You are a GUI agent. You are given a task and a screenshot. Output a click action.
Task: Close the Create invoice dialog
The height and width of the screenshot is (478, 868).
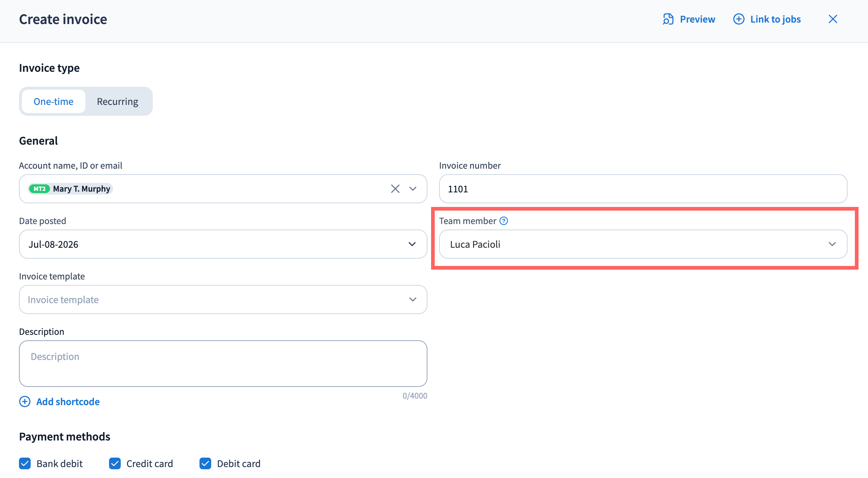(x=833, y=19)
